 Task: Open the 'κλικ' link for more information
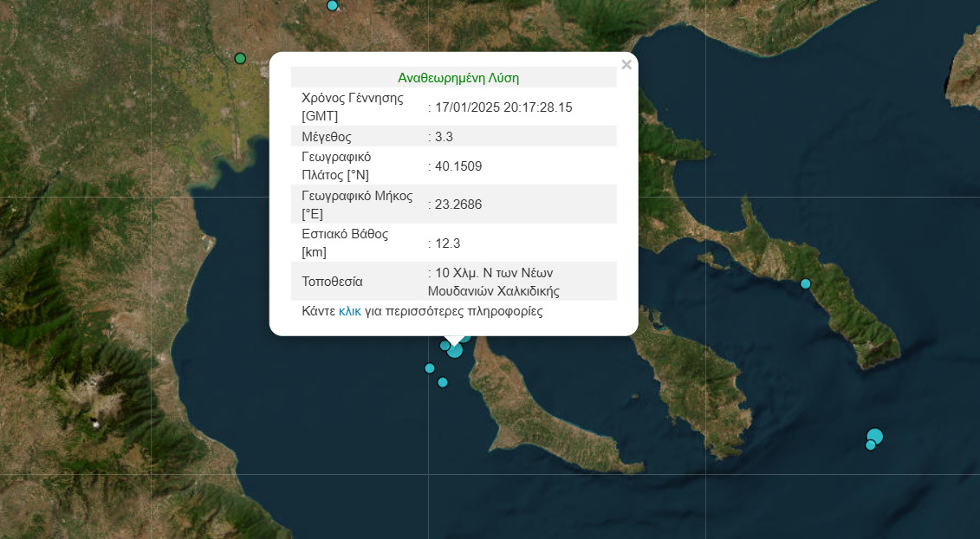pos(350,311)
